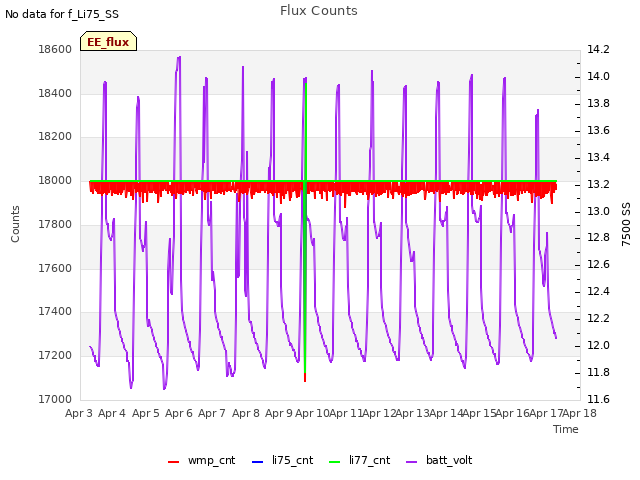Click the 12.0 tick on right axis
Screen dimensions: 640x480
point(598,345)
